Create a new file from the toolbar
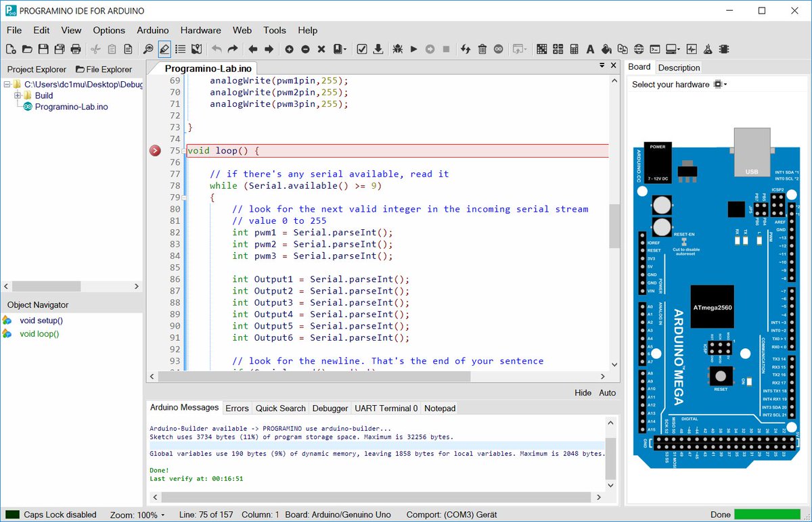The width and height of the screenshot is (812, 522). coord(10,49)
